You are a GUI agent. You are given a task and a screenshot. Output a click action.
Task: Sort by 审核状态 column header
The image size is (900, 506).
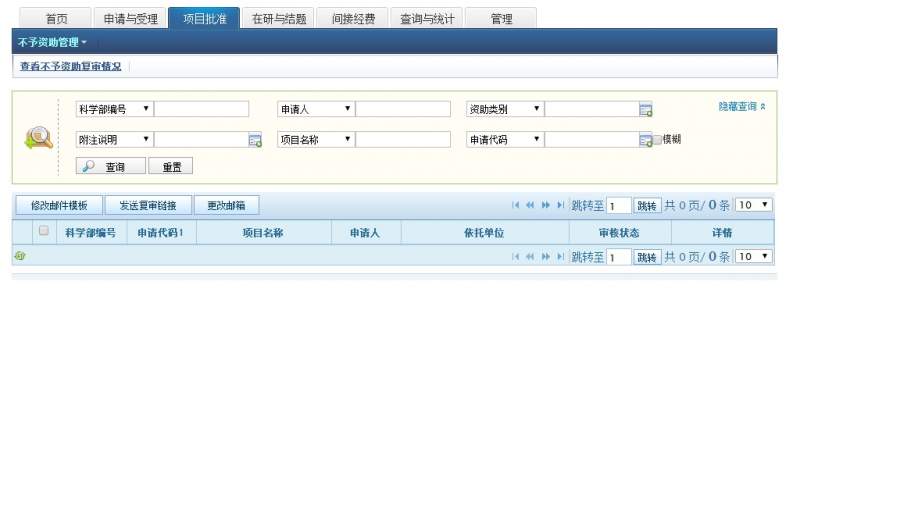[x=619, y=232]
